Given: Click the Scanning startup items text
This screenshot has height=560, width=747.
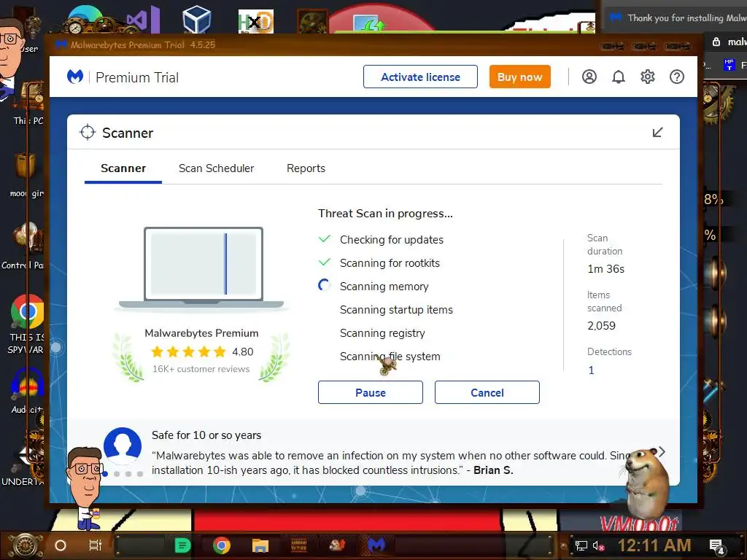Looking at the screenshot, I should [x=396, y=309].
